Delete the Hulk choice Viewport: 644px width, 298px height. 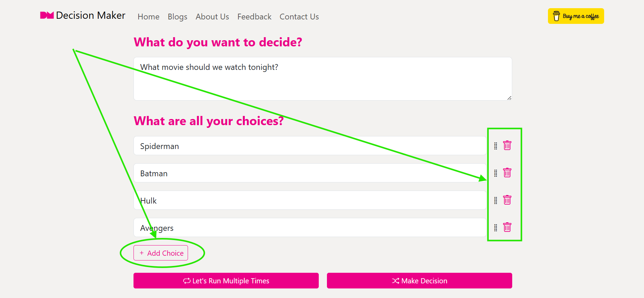[x=507, y=200]
